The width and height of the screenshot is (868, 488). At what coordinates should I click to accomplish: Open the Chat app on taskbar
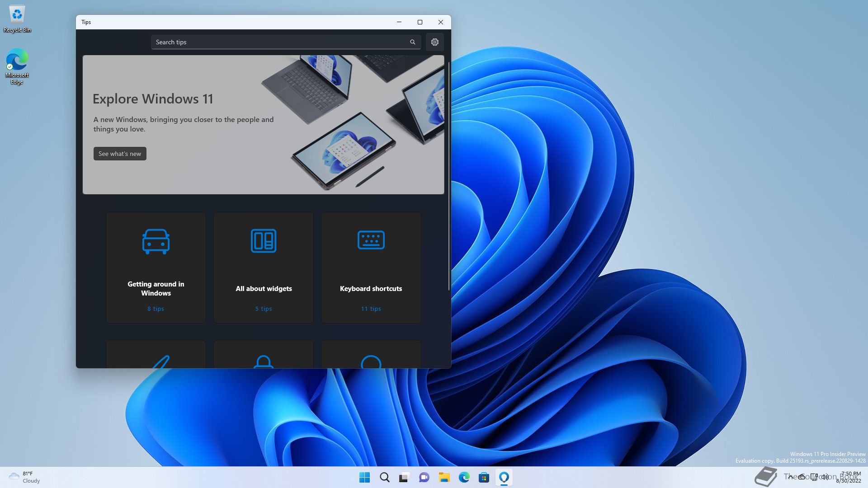(x=424, y=477)
